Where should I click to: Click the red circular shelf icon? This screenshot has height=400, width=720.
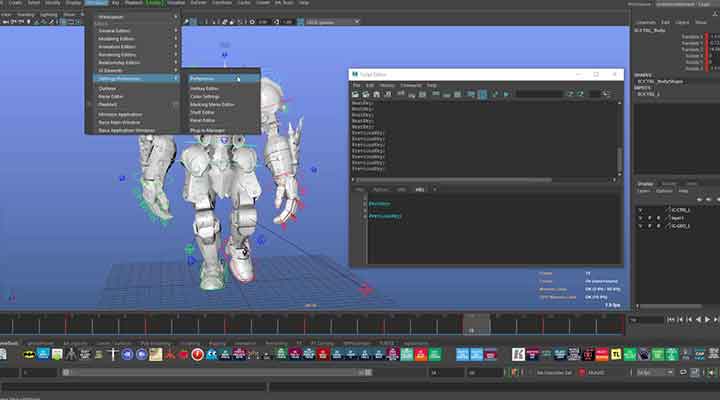[198, 354]
